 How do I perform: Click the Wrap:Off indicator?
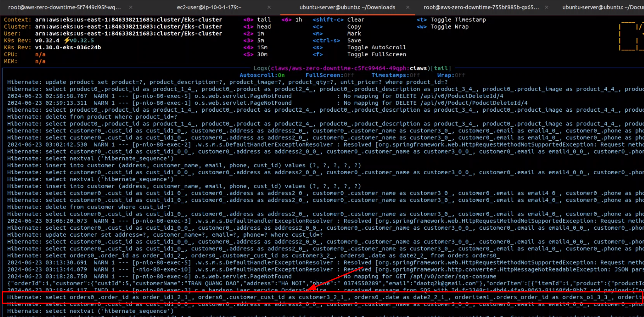(x=451, y=75)
